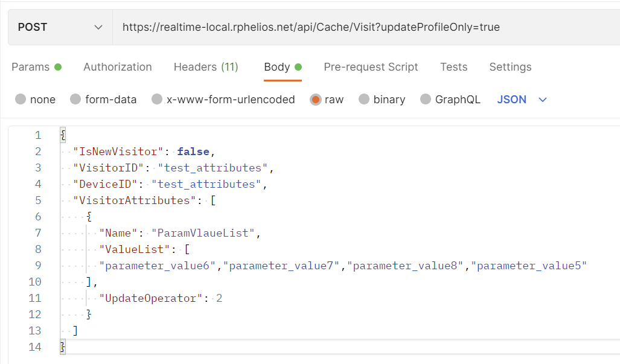Open the POST method dropdown
Viewport: 620px width, 364px height.
coord(60,27)
